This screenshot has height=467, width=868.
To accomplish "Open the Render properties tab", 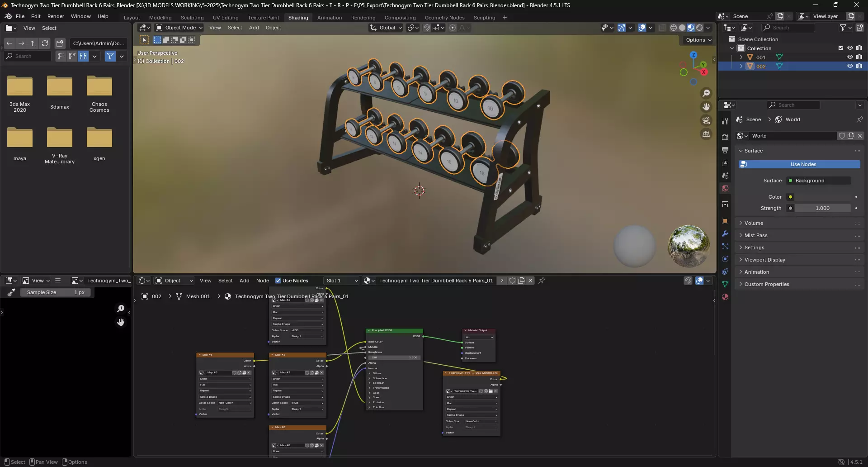I will click(x=725, y=138).
